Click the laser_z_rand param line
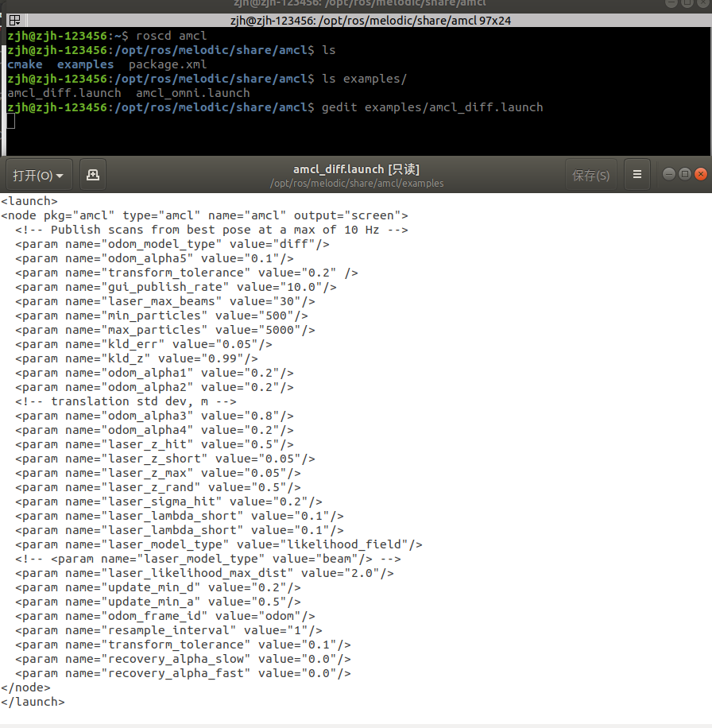712x728 pixels. [x=158, y=487]
